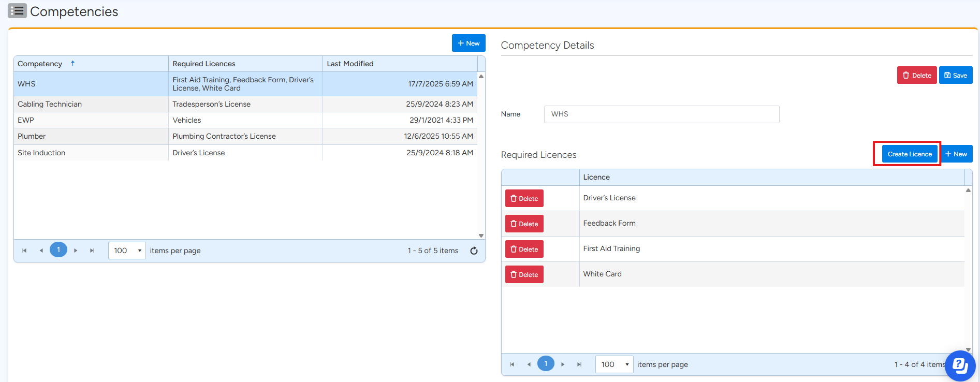Screen dimensions: 980x382
Task: Go to last page in licences grid
Action: [579, 364]
